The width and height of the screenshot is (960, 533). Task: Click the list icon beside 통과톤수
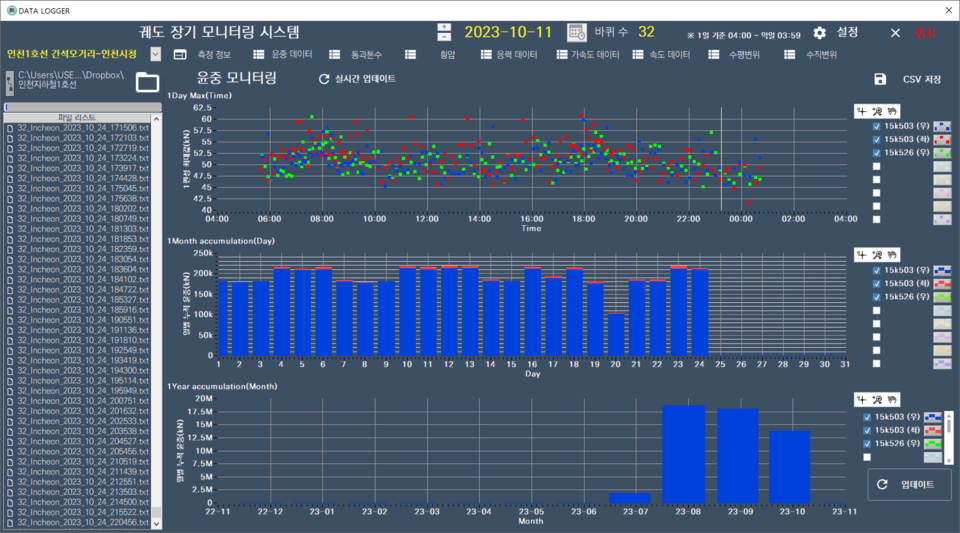click(x=334, y=54)
